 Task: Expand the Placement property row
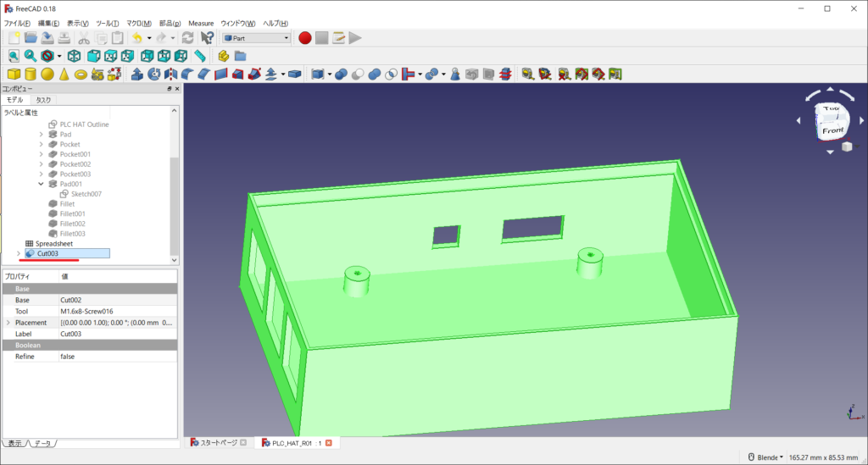click(x=8, y=323)
